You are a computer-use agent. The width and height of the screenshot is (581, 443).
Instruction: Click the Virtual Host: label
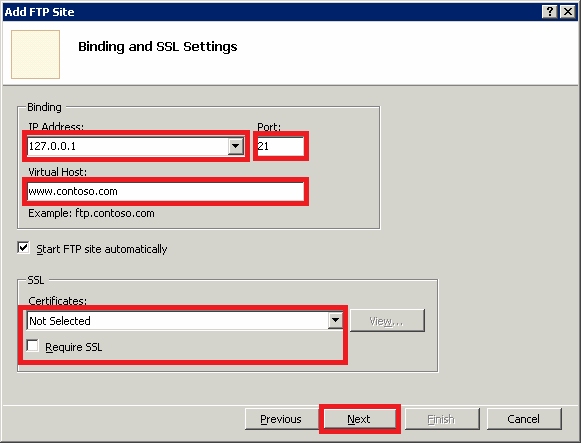[57, 172]
